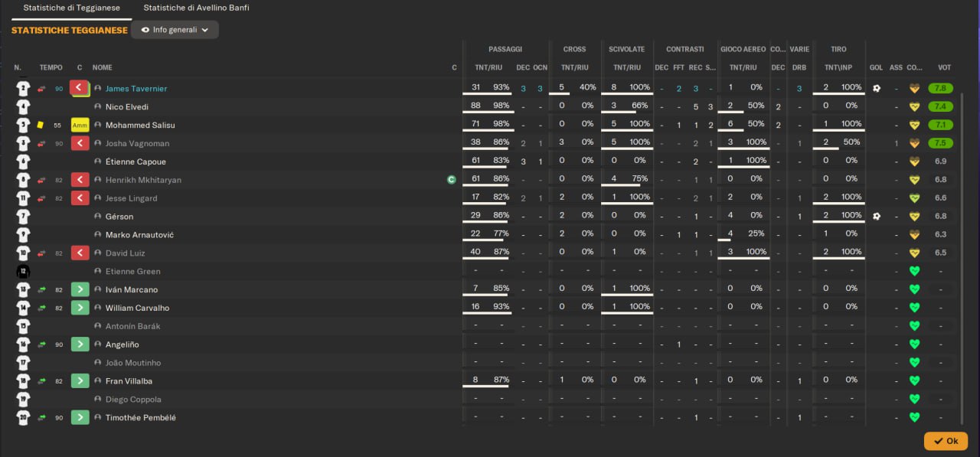Screen dimensions: 980x457
Task: Click the black goalkeeper shirt for Etienne Green
Action: pos(23,271)
